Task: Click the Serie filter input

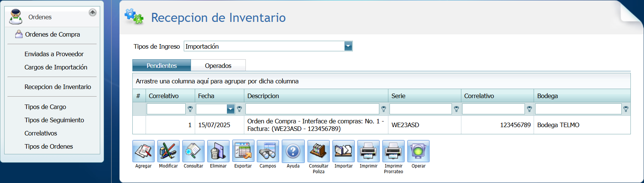Action: pos(421,109)
